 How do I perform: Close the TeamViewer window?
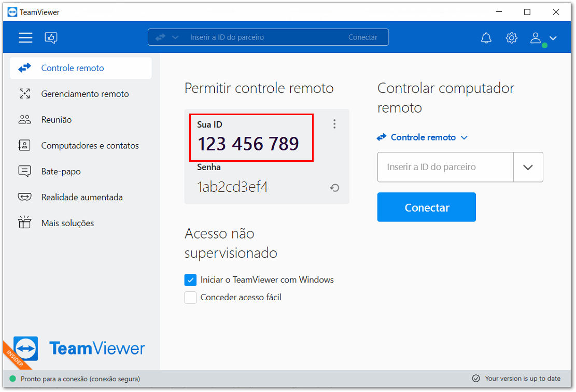click(x=556, y=12)
